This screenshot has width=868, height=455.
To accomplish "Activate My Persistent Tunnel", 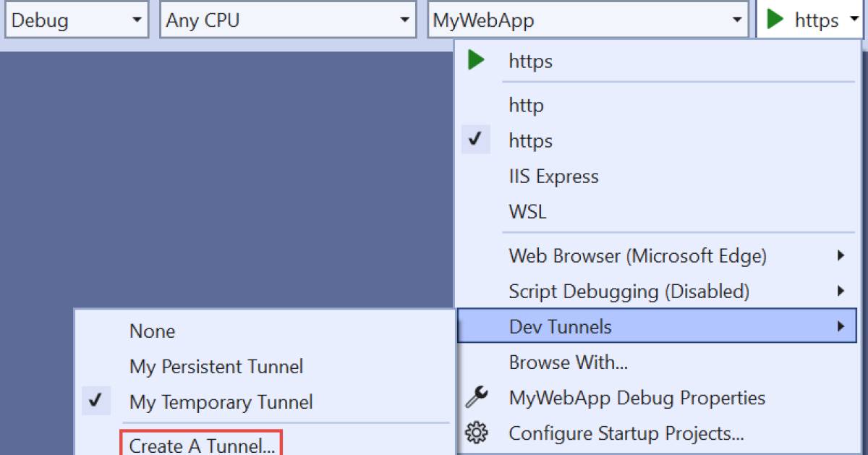I will pyautogui.click(x=216, y=367).
